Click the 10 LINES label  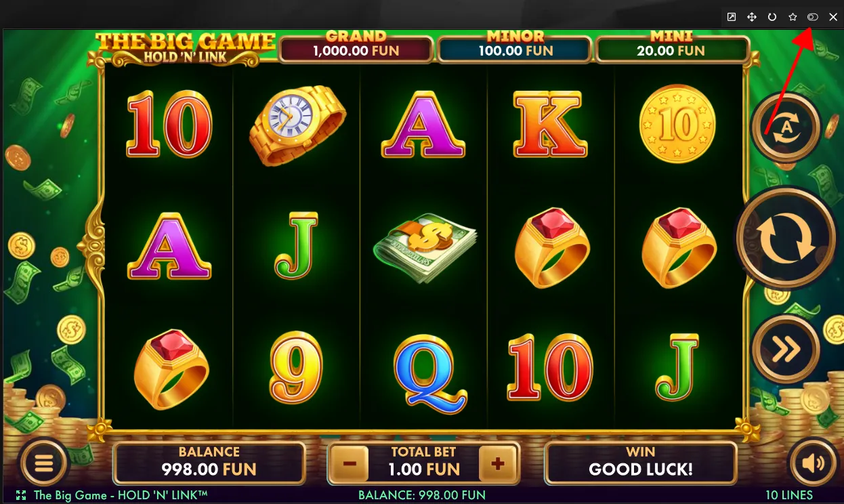click(x=789, y=495)
